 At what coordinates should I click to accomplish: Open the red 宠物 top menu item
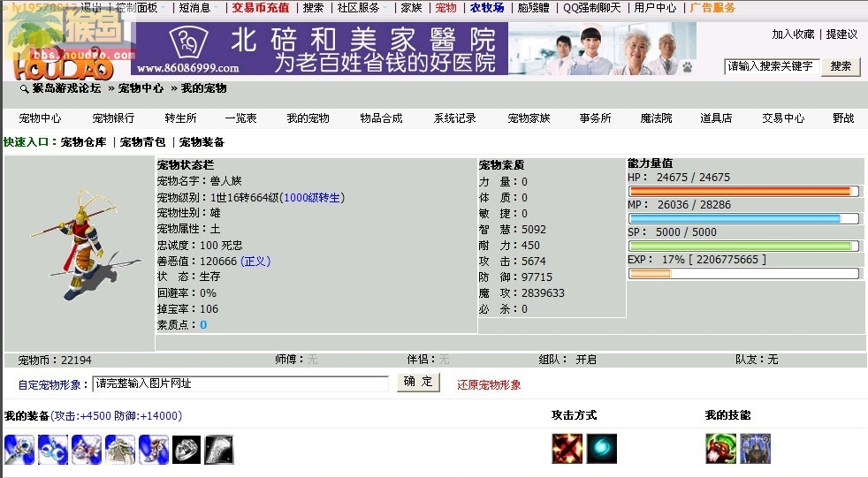point(445,8)
